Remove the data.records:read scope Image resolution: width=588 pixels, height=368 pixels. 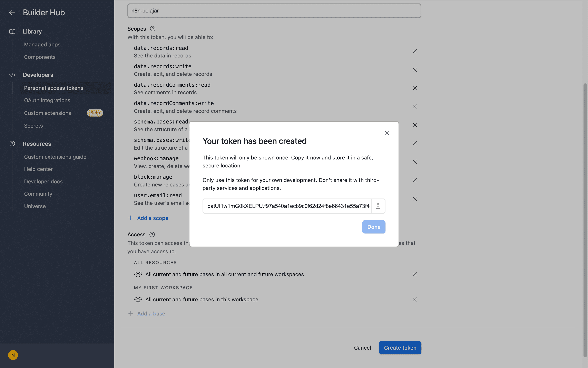coord(415,51)
